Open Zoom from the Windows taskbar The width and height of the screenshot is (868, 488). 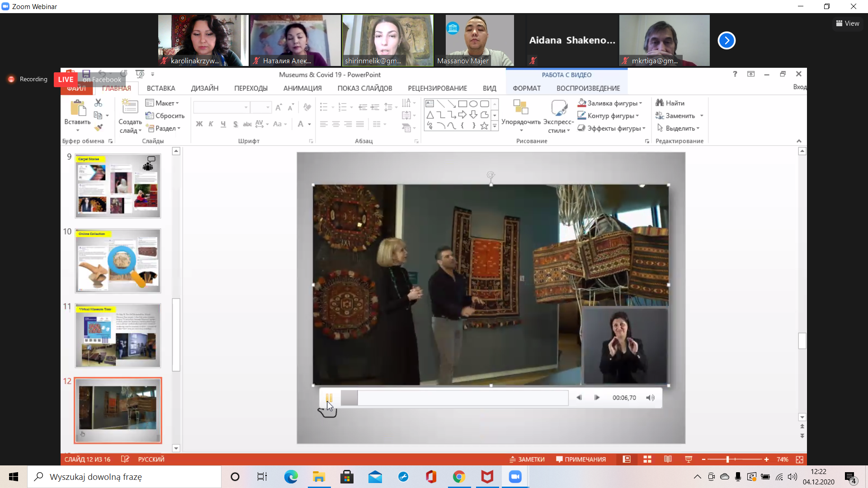(x=515, y=477)
